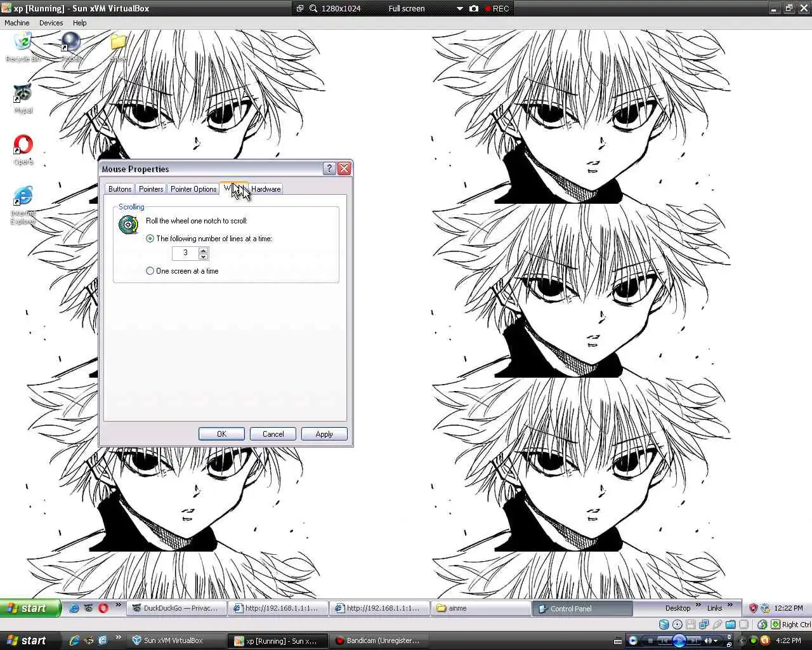
Task: Click the Bandicam camera screenshot icon
Action: [474, 8]
